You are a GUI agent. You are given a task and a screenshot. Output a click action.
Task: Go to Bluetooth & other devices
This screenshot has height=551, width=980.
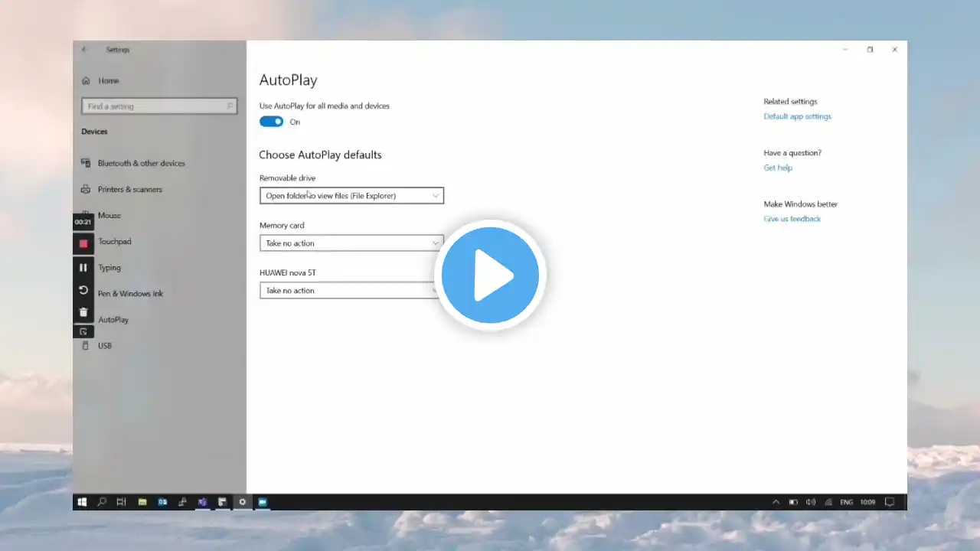pos(141,163)
